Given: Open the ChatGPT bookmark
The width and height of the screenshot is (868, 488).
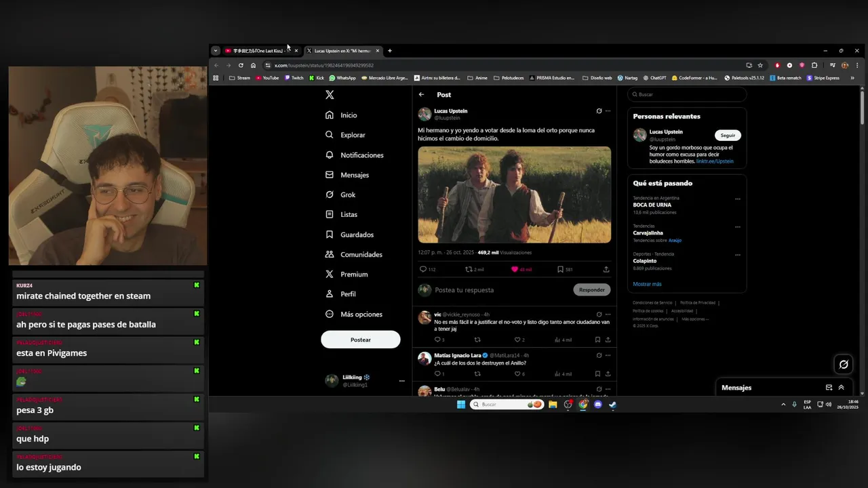Looking at the screenshot, I should [654, 78].
